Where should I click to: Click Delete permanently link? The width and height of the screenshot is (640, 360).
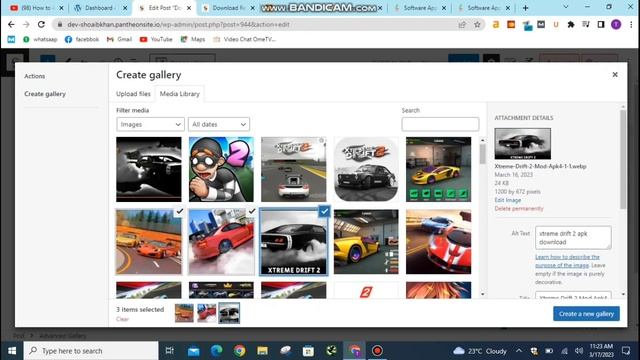point(519,209)
